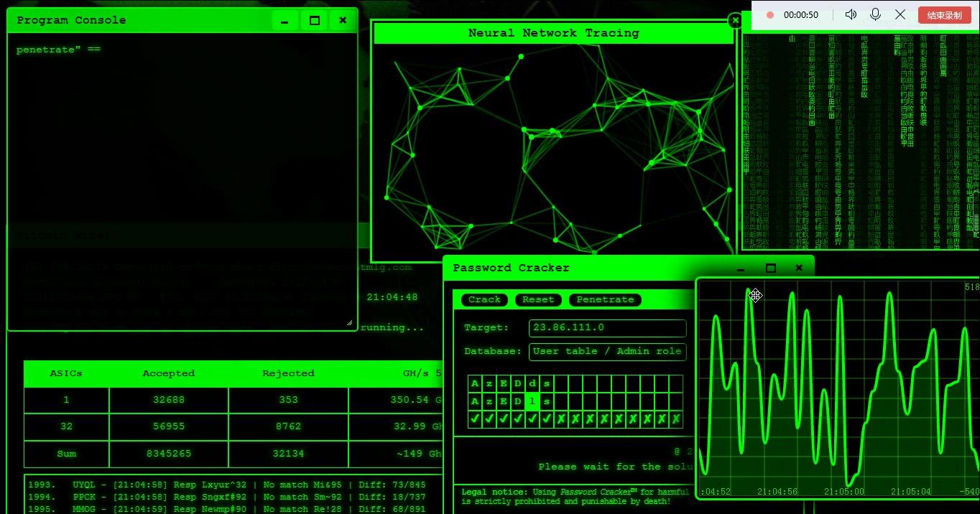Minimize the Program Console window
The height and width of the screenshot is (514, 980).
(285, 21)
